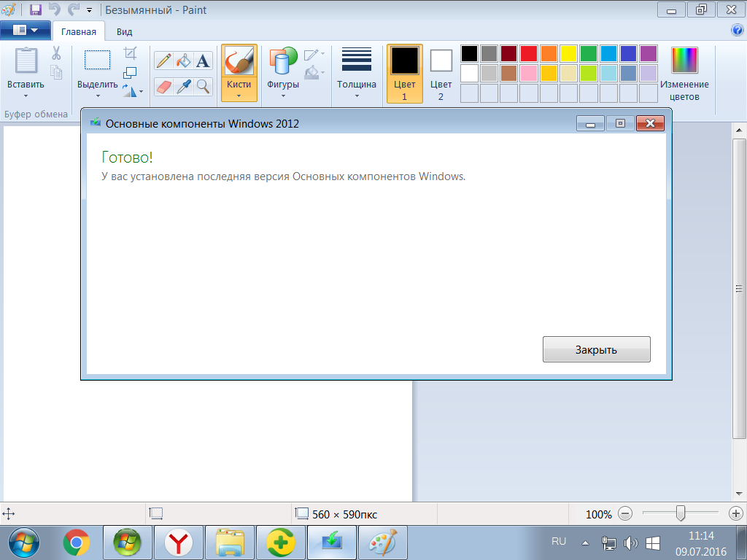747x560 pixels.
Task: Expand the rotate dropdown arrow
Action: [141, 91]
